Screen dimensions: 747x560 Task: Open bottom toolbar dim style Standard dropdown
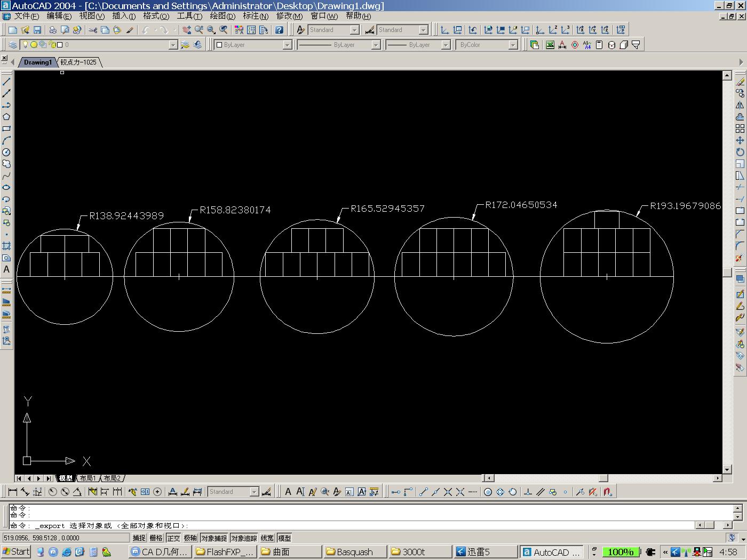coord(254,492)
